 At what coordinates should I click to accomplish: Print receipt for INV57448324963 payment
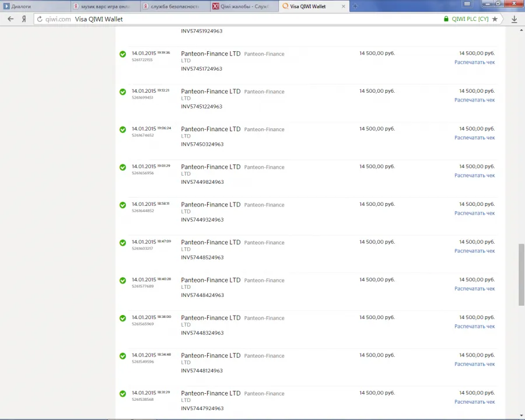[474, 327]
